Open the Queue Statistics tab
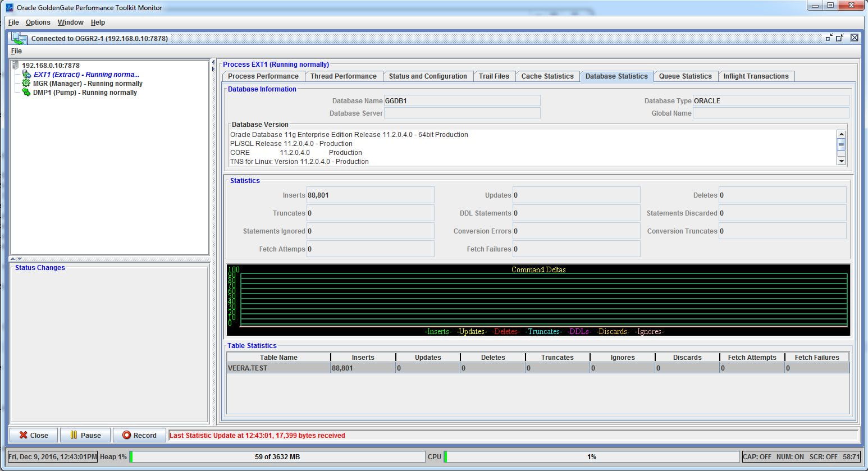Viewport: 868px width, 471px height. 685,76
